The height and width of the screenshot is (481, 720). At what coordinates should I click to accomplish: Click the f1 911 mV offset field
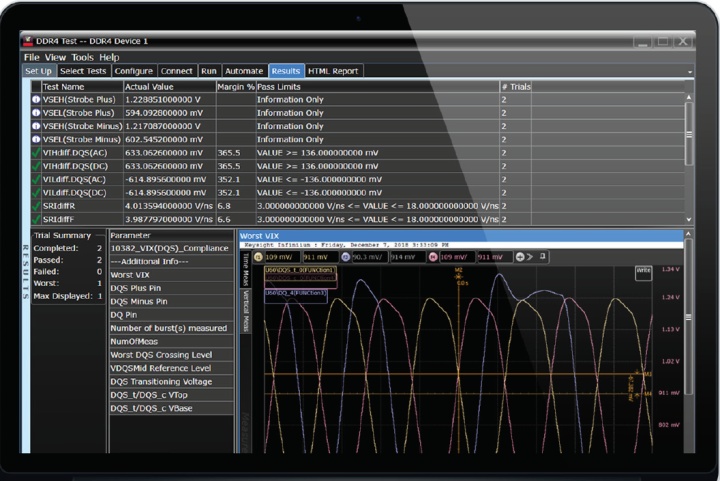click(320, 257)
